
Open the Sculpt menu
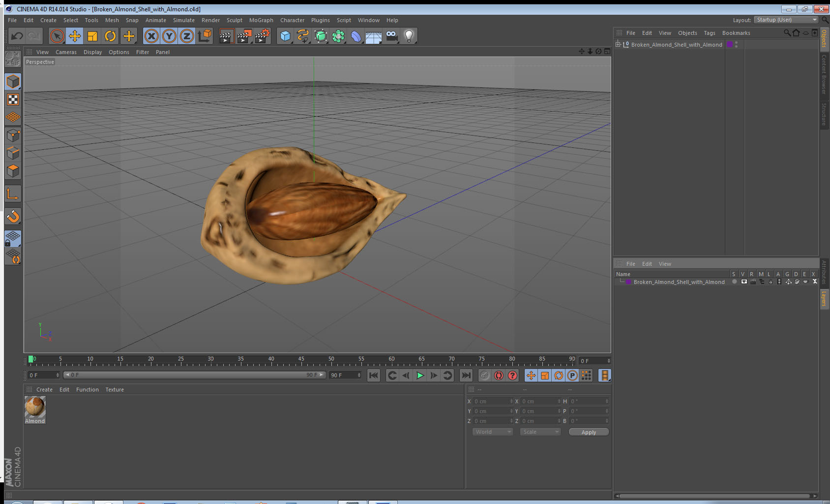point(235,20)
